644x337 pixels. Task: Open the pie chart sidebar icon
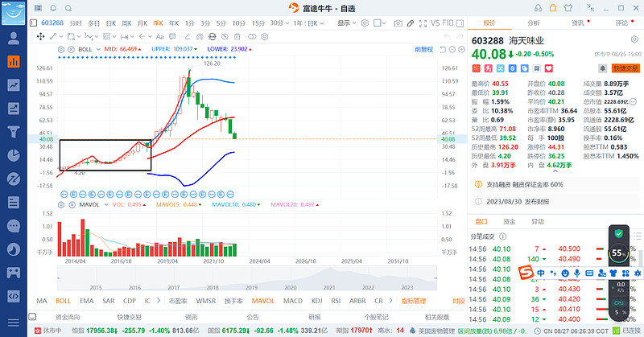tap(14, 155)
